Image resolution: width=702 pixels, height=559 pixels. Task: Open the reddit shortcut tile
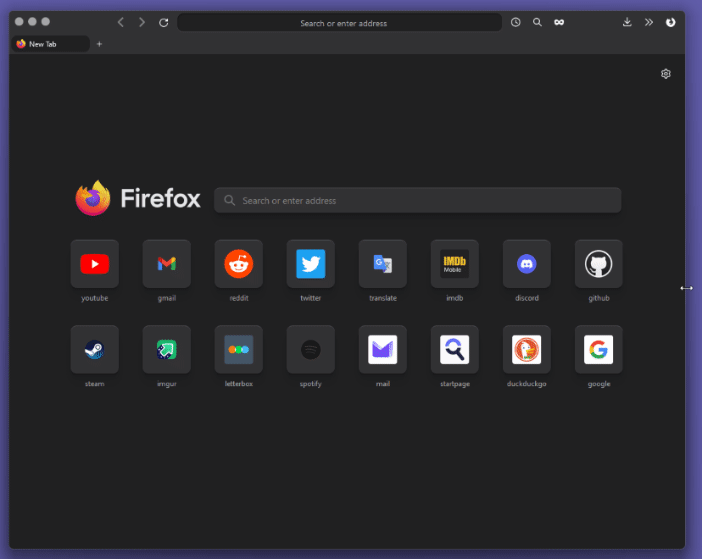239,264
